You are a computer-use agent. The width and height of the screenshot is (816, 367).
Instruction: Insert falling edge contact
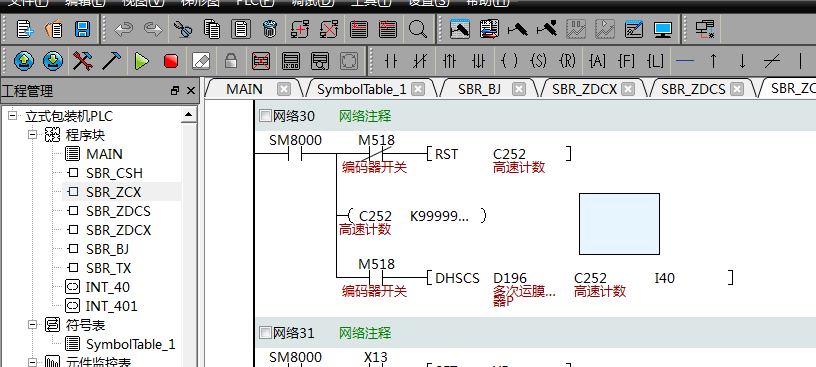479,61
